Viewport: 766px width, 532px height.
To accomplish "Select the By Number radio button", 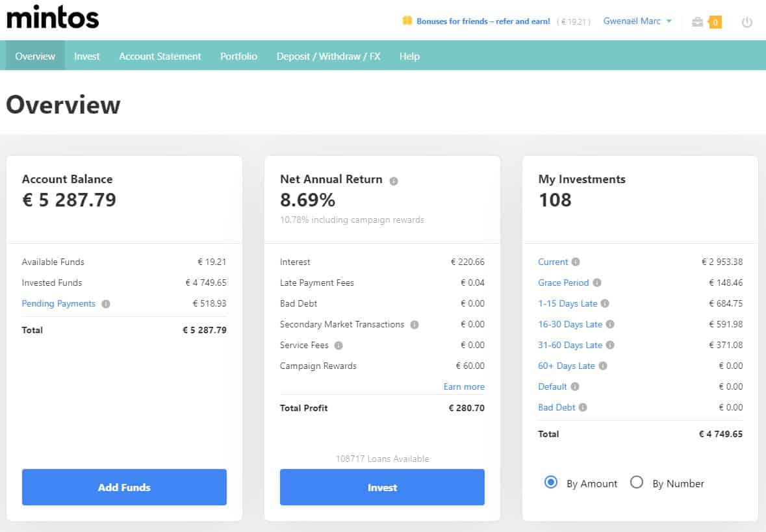I will 637,483.
